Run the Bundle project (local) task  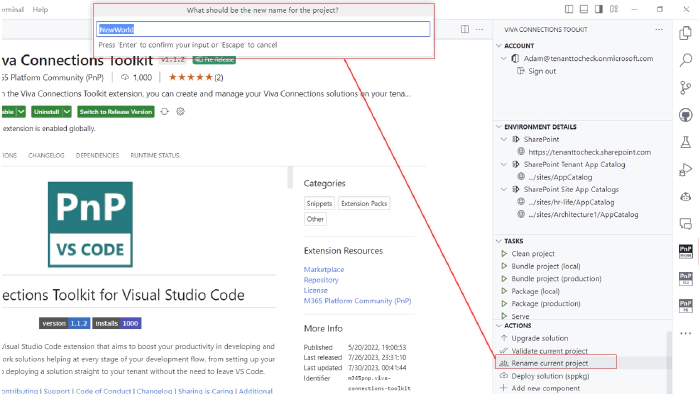coord(546,266)
